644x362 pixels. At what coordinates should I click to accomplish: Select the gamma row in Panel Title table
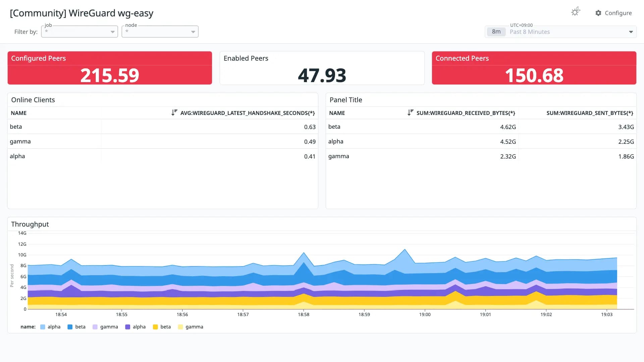tap(481, 156)
